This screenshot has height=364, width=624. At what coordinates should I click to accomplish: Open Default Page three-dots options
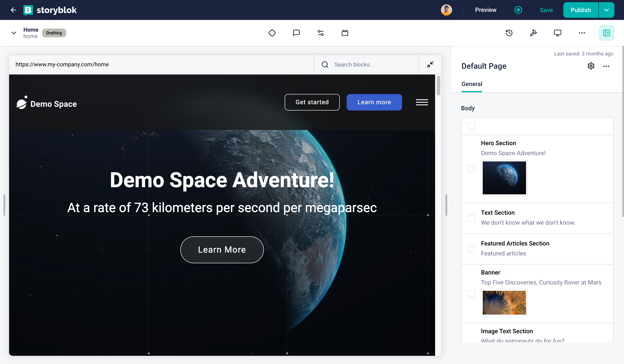pos(606,66)
